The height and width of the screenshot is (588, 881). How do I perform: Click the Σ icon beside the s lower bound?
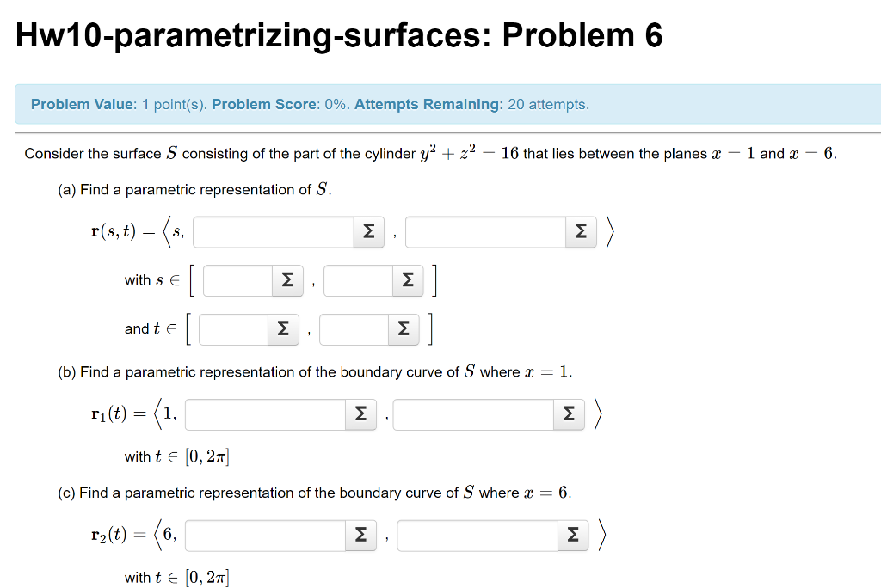pyautogui.click(x=287, y=280)
